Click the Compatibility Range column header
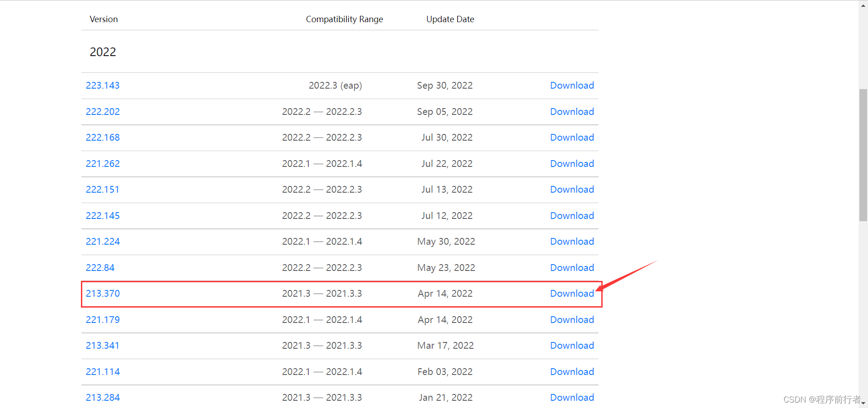The width and height of the screenshot is (868, 408). pos(344,19)
